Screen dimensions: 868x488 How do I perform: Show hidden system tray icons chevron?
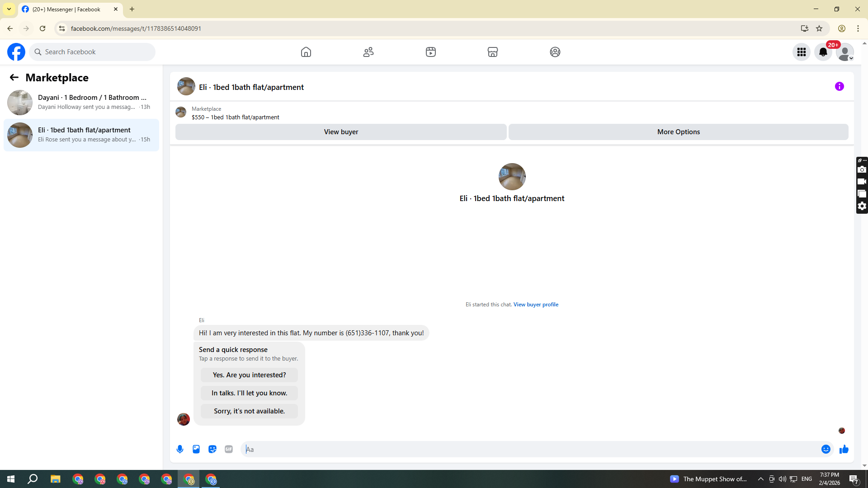click(x=760, y=479)
